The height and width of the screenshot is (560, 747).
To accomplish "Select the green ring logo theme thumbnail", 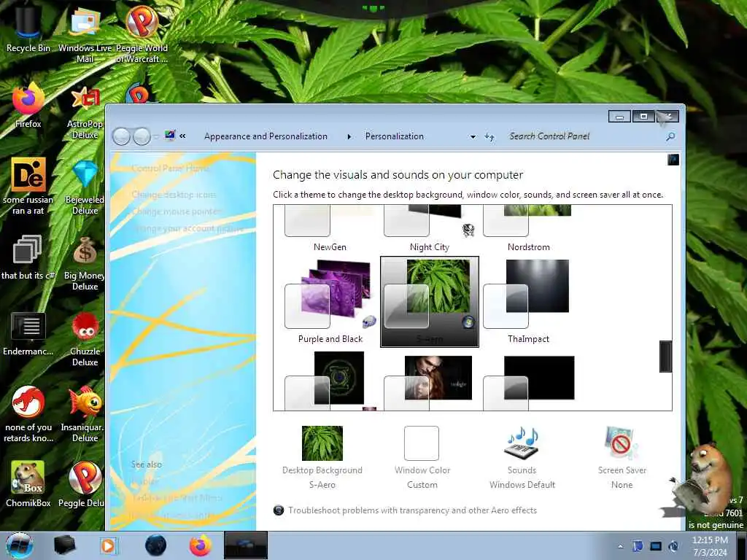I will point(330,380).
